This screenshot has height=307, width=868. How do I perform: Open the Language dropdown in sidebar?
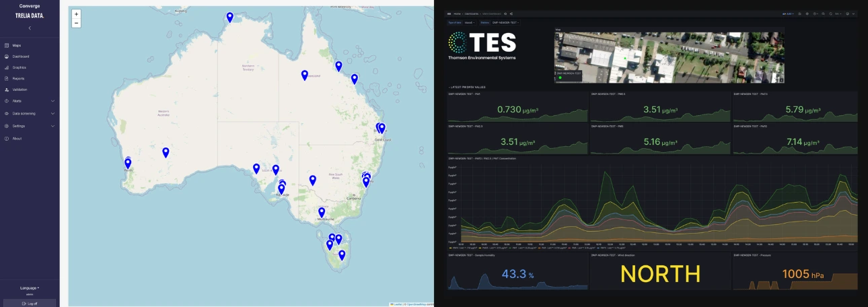coord(30,287)
